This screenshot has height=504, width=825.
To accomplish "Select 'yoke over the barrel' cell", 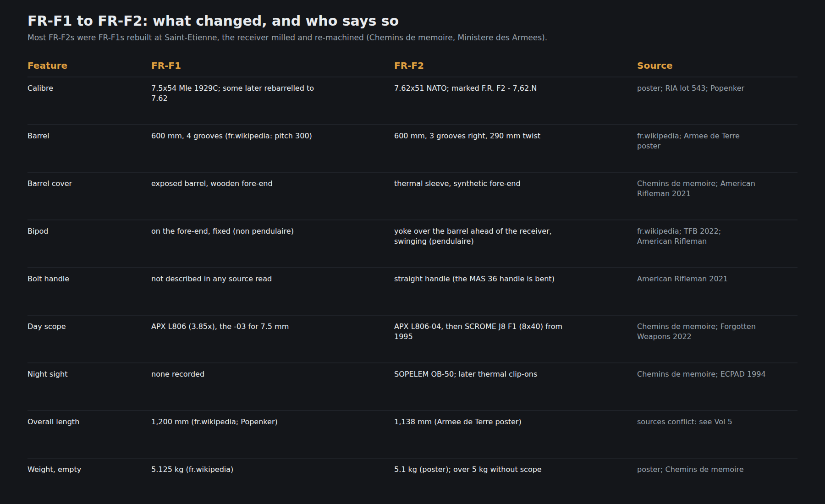I will (x=473, y=236).
